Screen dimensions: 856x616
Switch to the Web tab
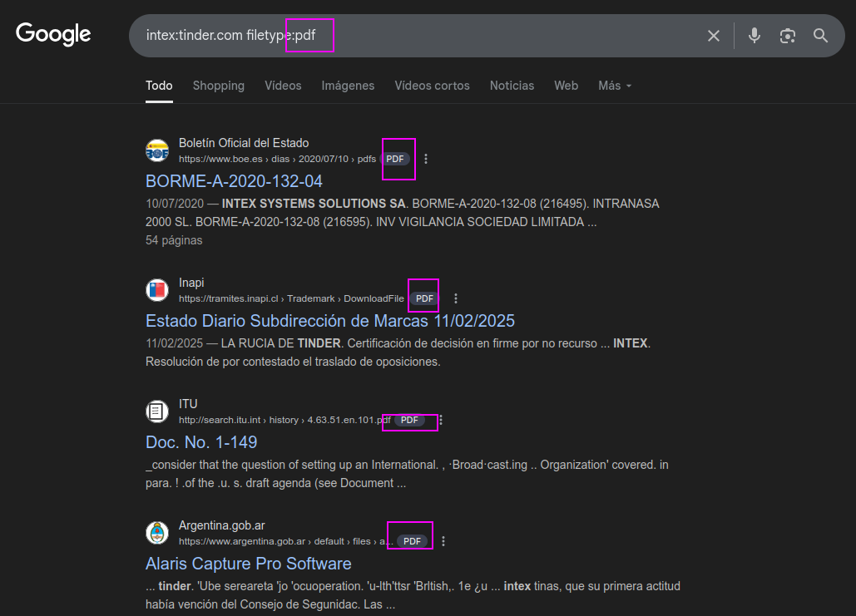(567, 86)
